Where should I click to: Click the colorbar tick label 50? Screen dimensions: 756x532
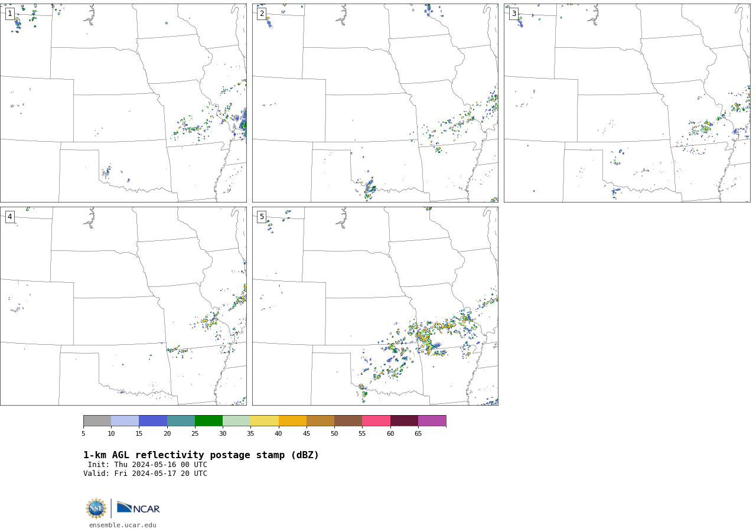[x=334, y=434]
